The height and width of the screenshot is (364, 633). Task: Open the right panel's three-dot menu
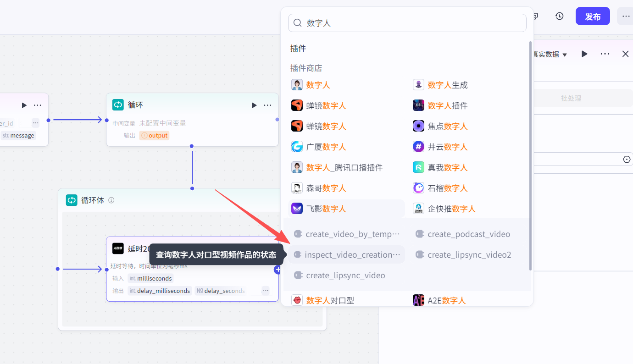[605, 54]
